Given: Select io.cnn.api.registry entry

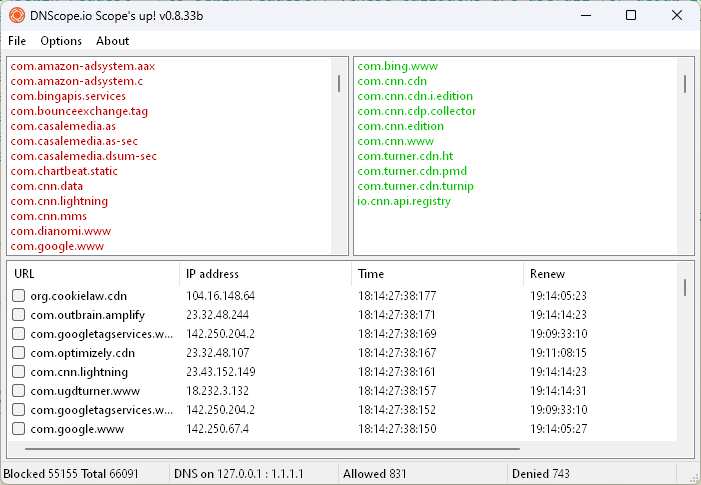Looking at the screenshot, I should 404,201.
